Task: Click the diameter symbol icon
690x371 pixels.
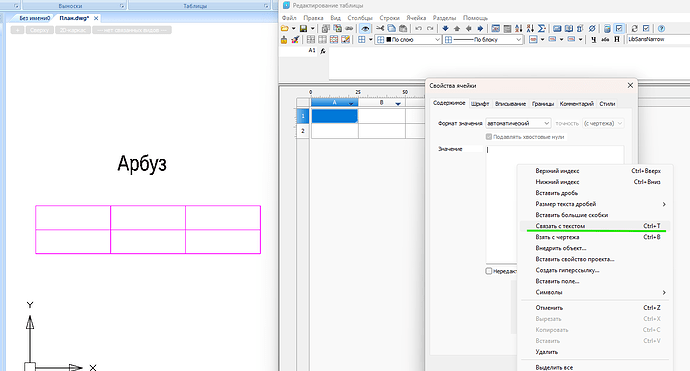Action: point(592,29)
